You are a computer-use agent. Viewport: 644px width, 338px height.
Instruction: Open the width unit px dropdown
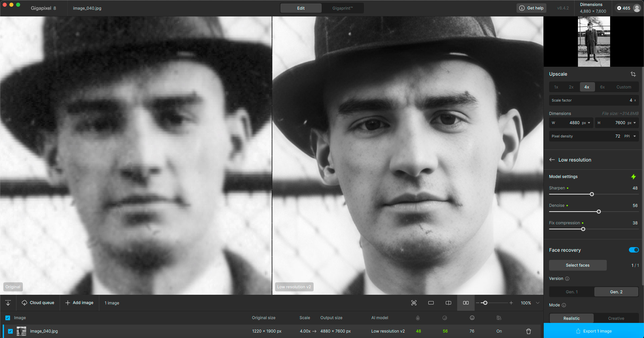(586, 123)
